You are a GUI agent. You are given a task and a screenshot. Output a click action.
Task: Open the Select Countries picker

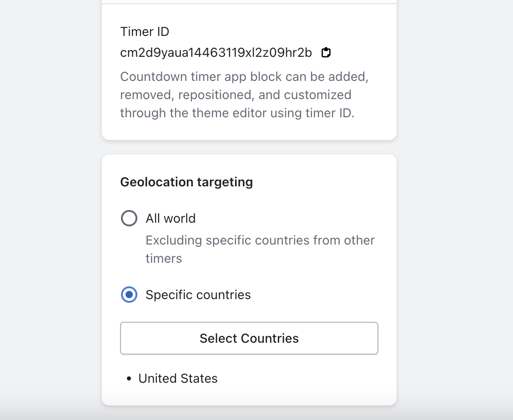(249, 338)
